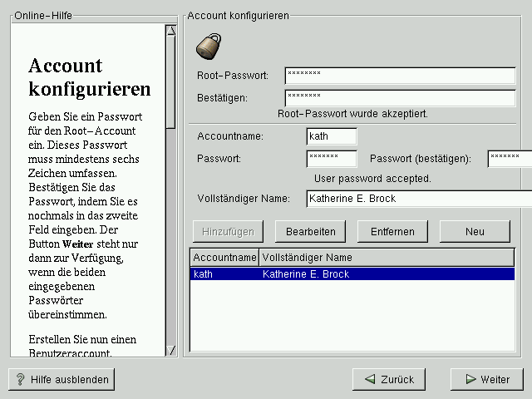Click the Vollständiger Name column header
The height and width of the screenshot is (399, 532).
[387, 258]
